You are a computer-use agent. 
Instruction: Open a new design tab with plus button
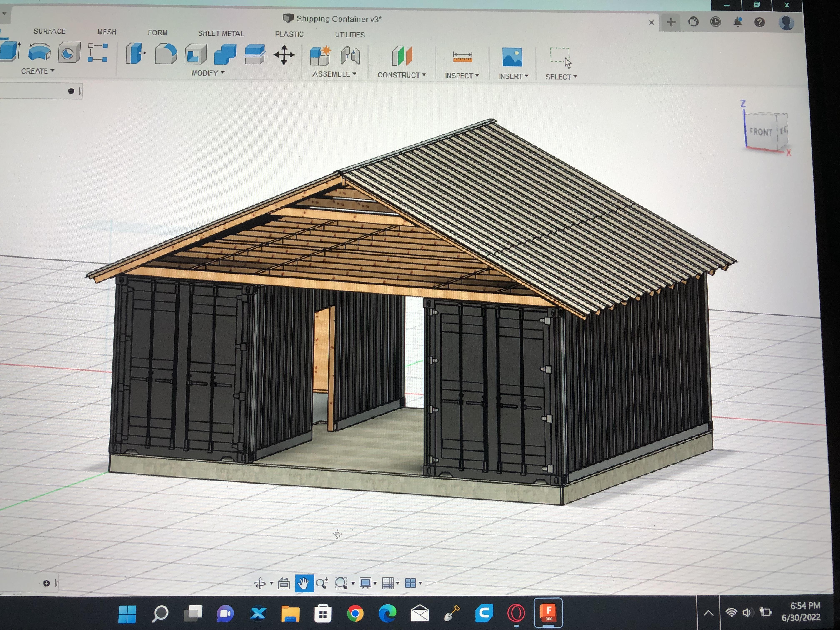671,22
